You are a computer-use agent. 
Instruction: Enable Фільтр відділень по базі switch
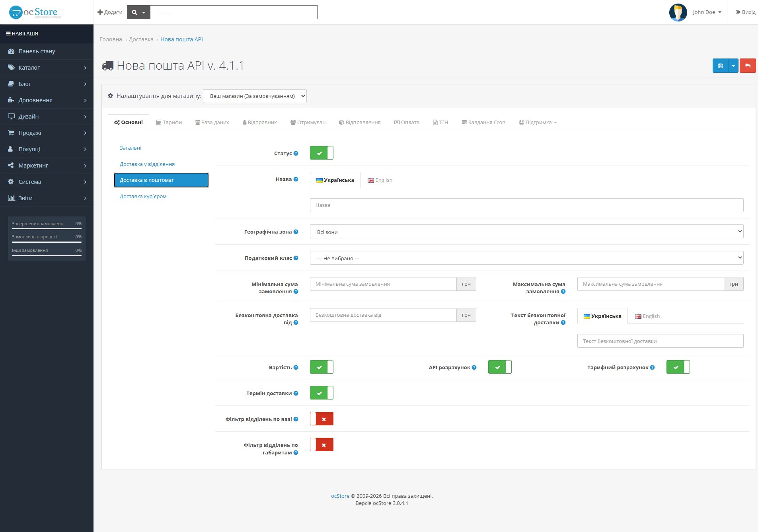coord(322,419)
